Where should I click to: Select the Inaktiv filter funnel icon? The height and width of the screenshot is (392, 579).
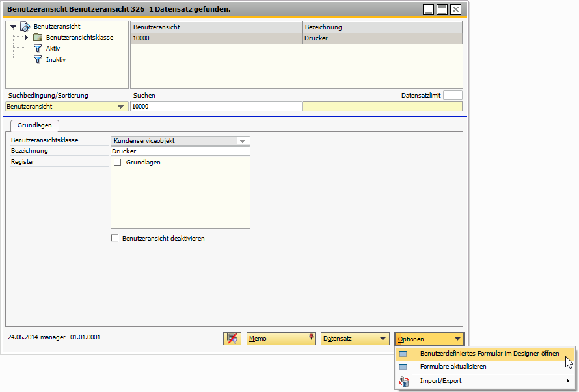38,59
